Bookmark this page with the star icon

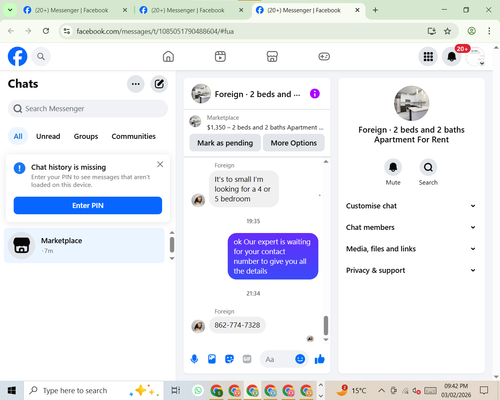[447, 31]
